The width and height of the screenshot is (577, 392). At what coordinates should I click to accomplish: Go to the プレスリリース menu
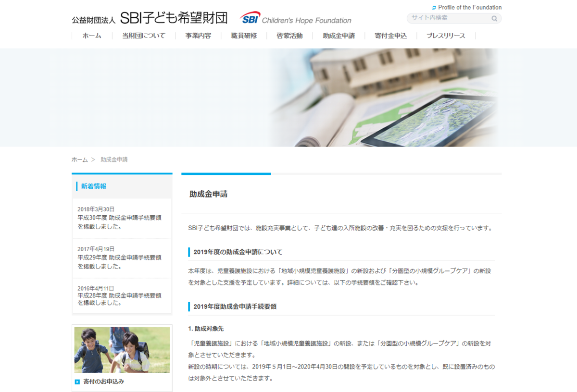click(x=446, y=36)
